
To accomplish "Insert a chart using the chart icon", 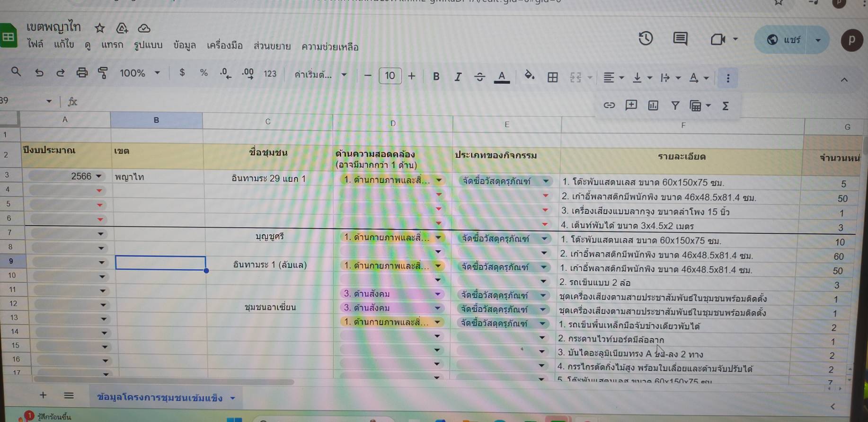I will click(653, 105).
